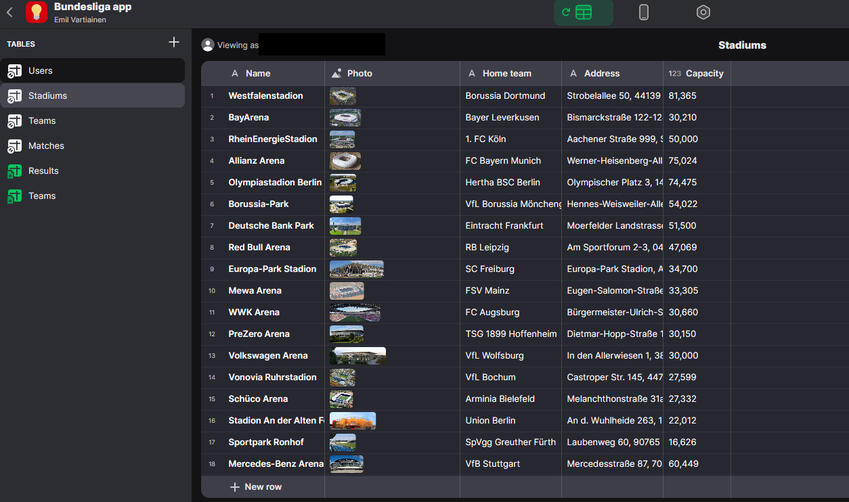
Task: Select the Vonovia Ruhrstadion name cell
Action: [x=273, y=377]
